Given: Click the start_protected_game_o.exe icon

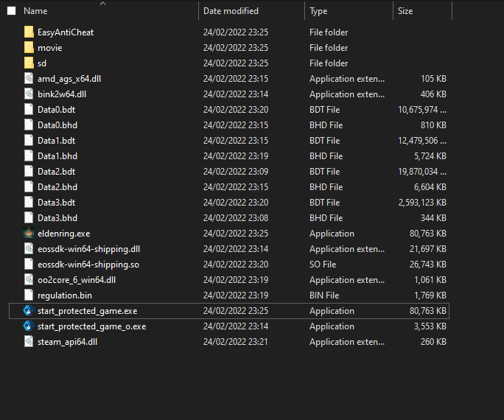Looking at the screenshot, I should pyautogui.click(x=29, y=326).
